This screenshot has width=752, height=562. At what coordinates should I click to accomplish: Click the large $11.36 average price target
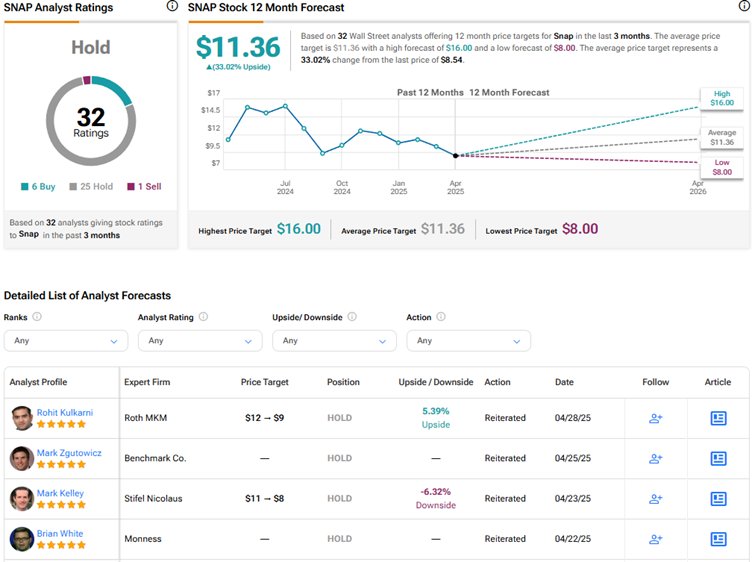pyautogui.click(x=238, y=47)
